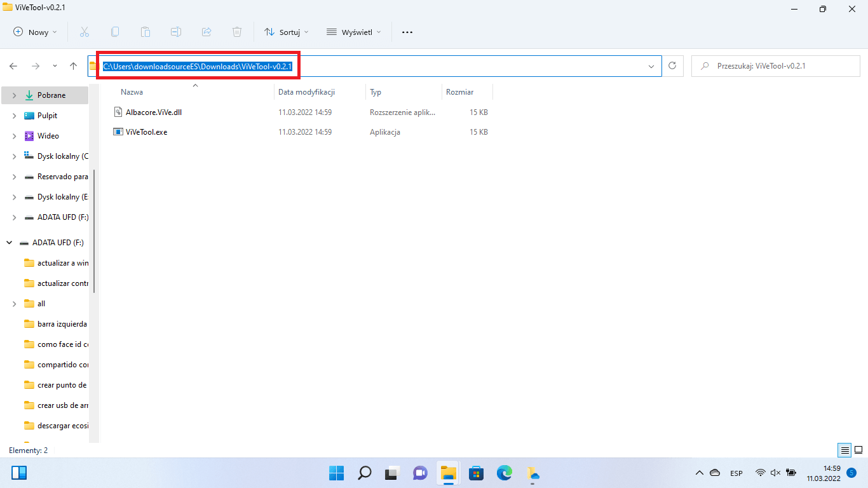Click Albacore.ViVe.dll date 11.03.2022 14:59
This screenshot has width=868, height=488.
[x=305, y=112]
